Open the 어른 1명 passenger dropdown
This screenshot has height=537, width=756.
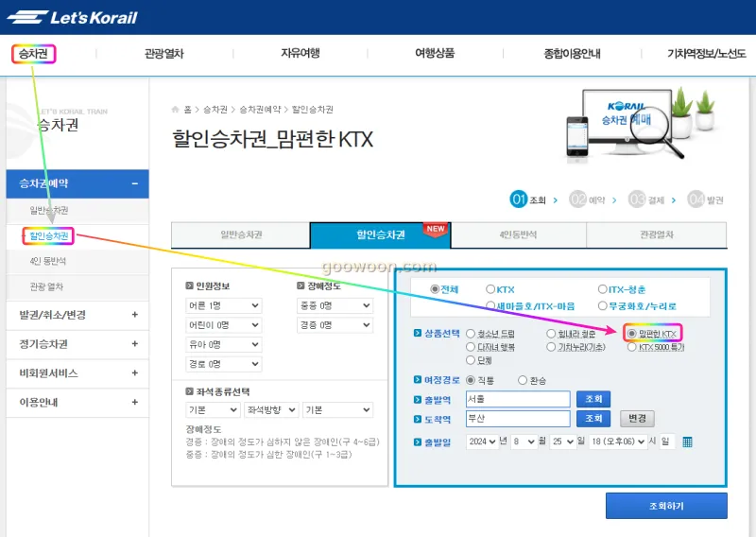click(x=224, y=305)
